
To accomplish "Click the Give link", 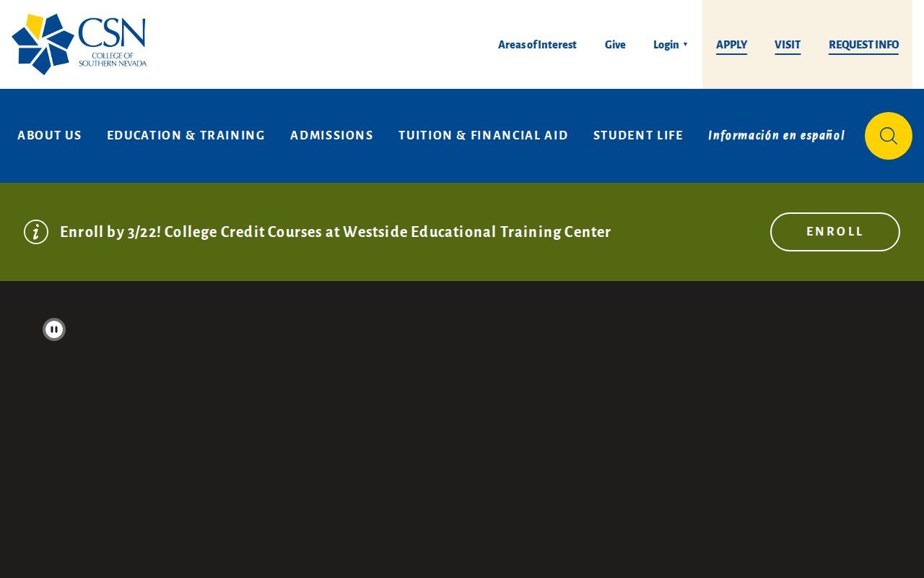I will click(615, 45).
